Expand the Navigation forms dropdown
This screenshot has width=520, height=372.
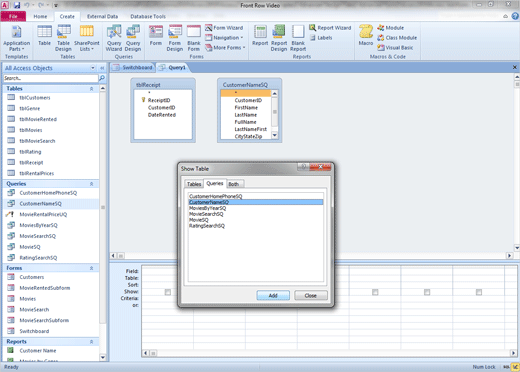click(224, 38)
